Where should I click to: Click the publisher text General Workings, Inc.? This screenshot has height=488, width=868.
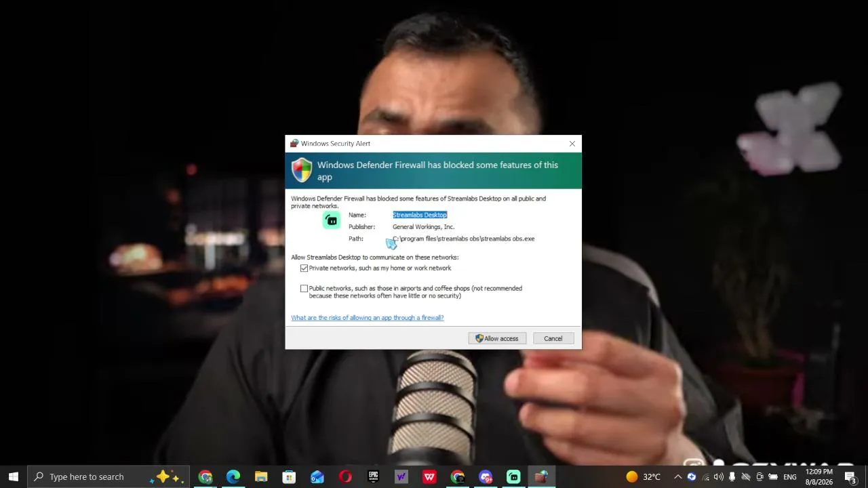pyautogui.click(x=424, y=227)
